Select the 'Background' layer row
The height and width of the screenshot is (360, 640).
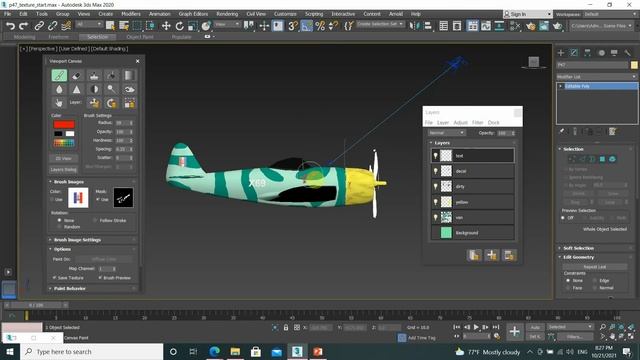pyautogui.click(x=473, y=233)
